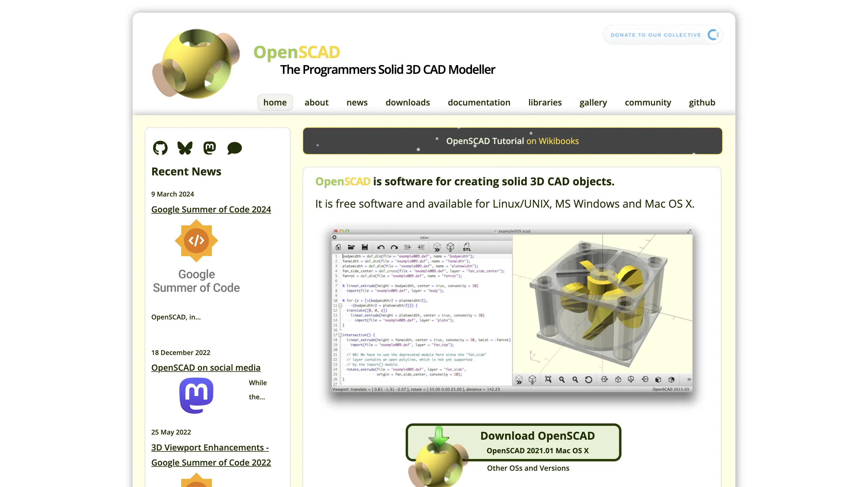Open the about page tab

[316, 102]
